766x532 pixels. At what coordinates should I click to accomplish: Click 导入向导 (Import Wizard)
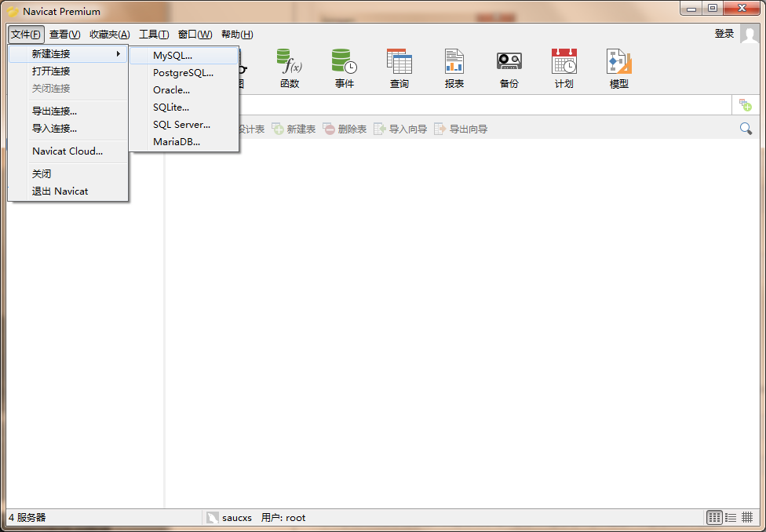[400, 129]
